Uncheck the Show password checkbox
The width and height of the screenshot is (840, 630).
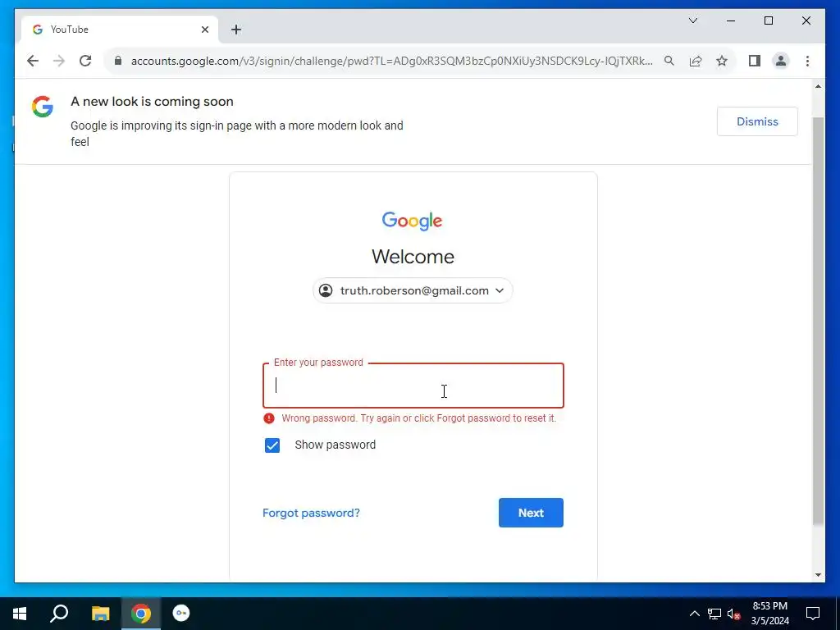pyautogui.click(x=272, y=445)
